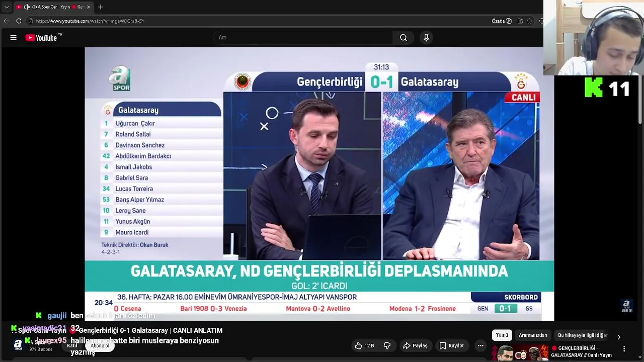Select the Aramanızdan filter chip
Screen dimensions: 644x362
click(533, 335)
